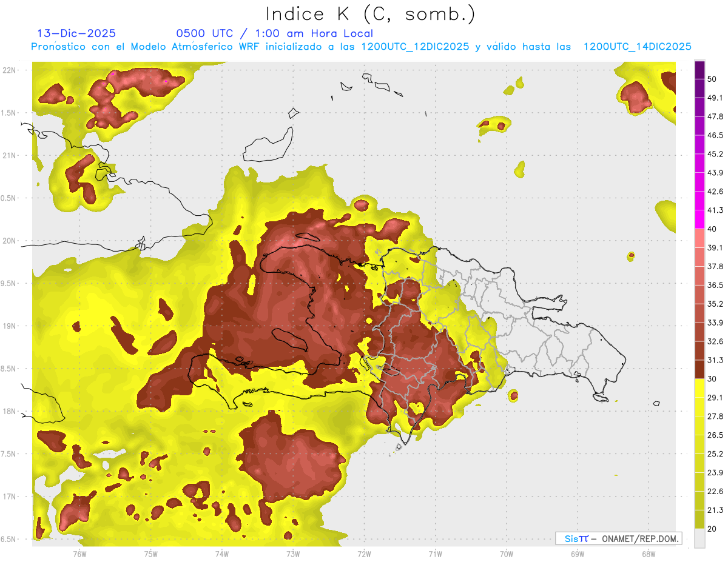Click the colorbar value '46.5'
This screenshot has width=728, height=562.
715,135
